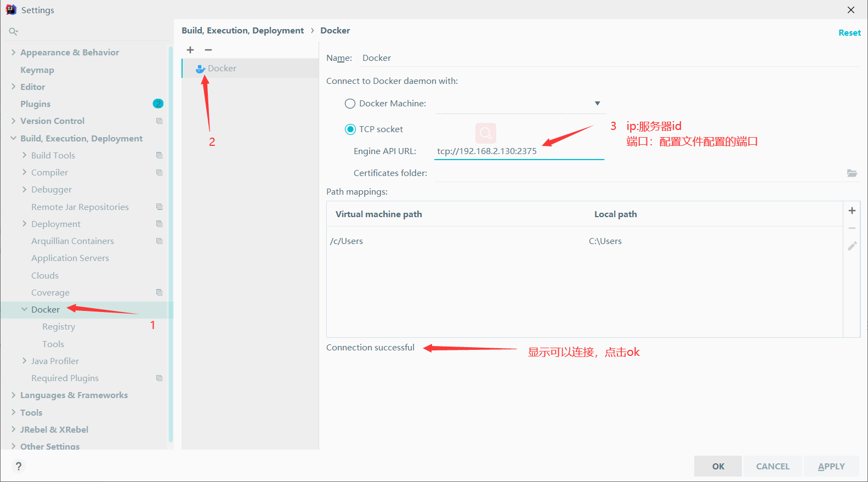Select the TCP socket radio option
Image resolution: width=868 pixels, height=482 pixels.
coord(350,129)
